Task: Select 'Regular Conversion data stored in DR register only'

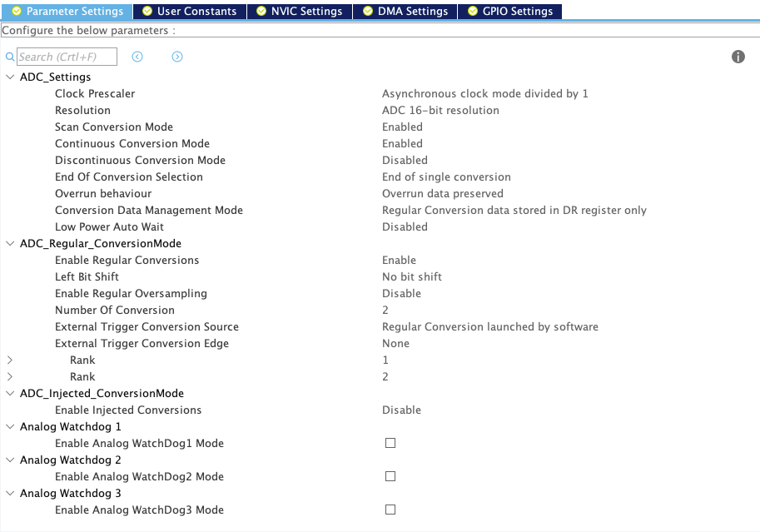Action: tap(514, 210)
